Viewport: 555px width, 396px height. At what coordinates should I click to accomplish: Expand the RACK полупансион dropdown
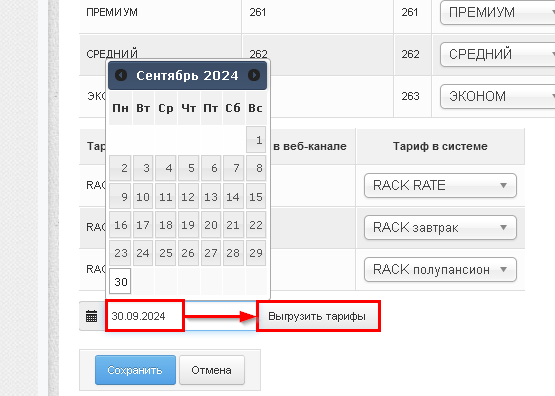click(440, 270)
